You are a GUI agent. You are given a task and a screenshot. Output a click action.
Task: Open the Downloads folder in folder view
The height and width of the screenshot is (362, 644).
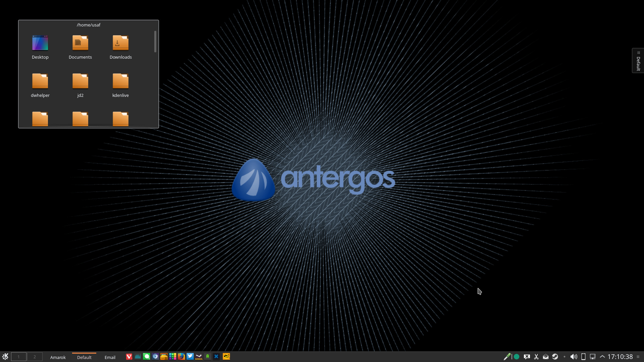tap(121, 47)
